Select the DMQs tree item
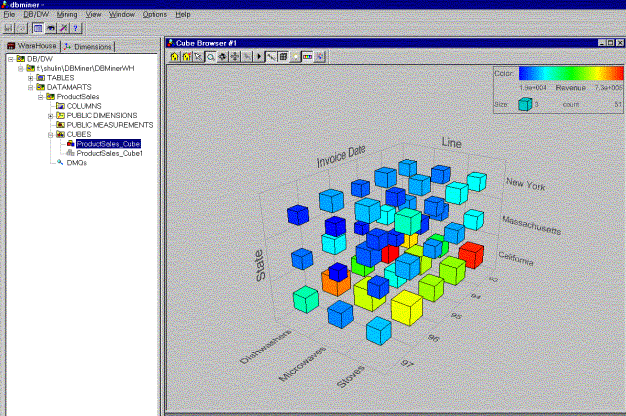Viewport: 626px width, 416px height. click(x=76, y=162)
